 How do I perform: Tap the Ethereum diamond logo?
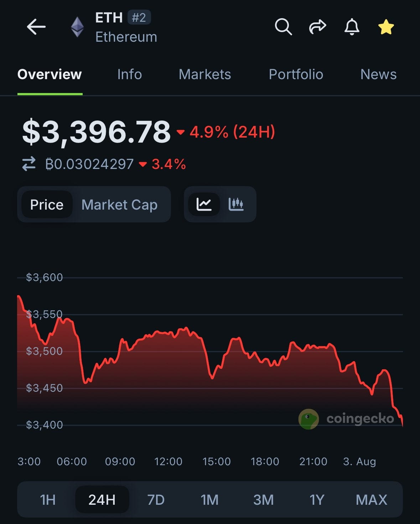pyautogui.click(x=77, y=27)
